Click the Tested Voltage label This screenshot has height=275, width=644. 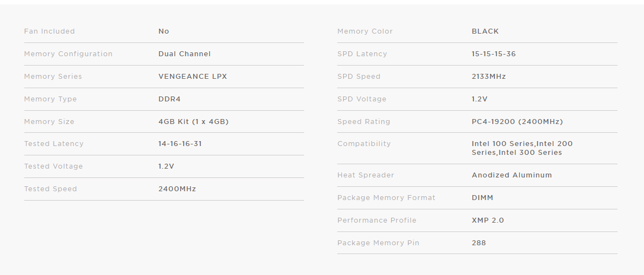pyautogui.click(x=54, y=166)
